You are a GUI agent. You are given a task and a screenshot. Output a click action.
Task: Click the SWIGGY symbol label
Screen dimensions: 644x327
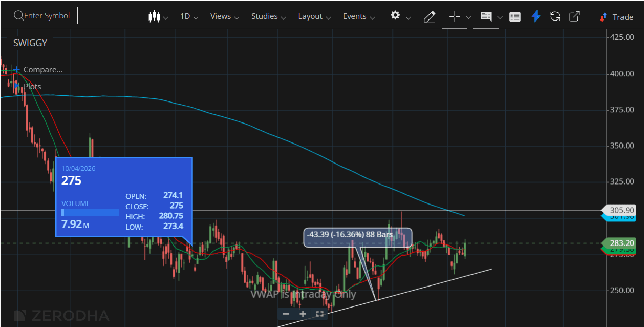pos(30,43)
